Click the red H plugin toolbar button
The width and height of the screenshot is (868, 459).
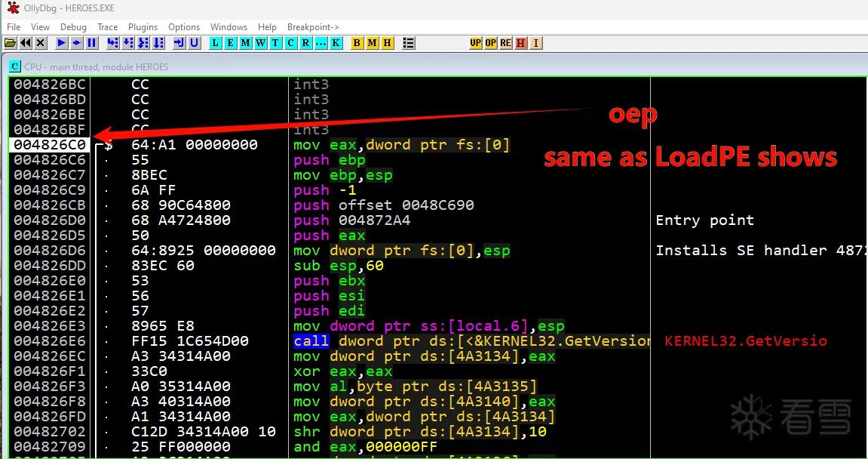[x=521, y=43]
